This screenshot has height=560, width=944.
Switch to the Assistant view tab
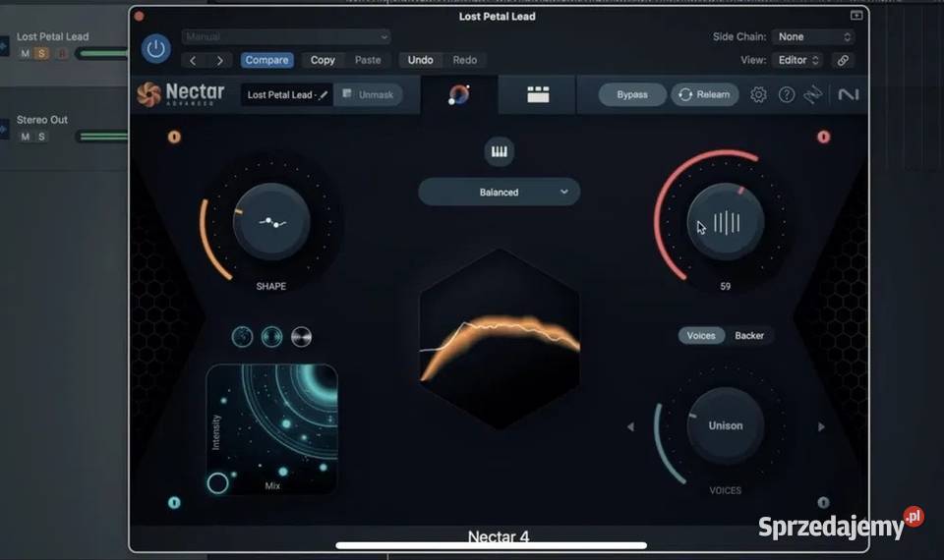[459, 94]
